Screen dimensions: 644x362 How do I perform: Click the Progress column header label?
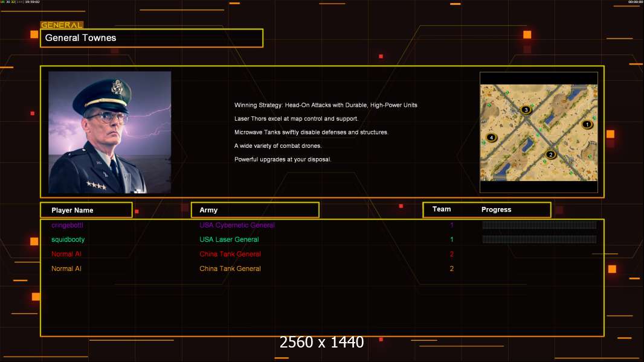coord(496,209)
